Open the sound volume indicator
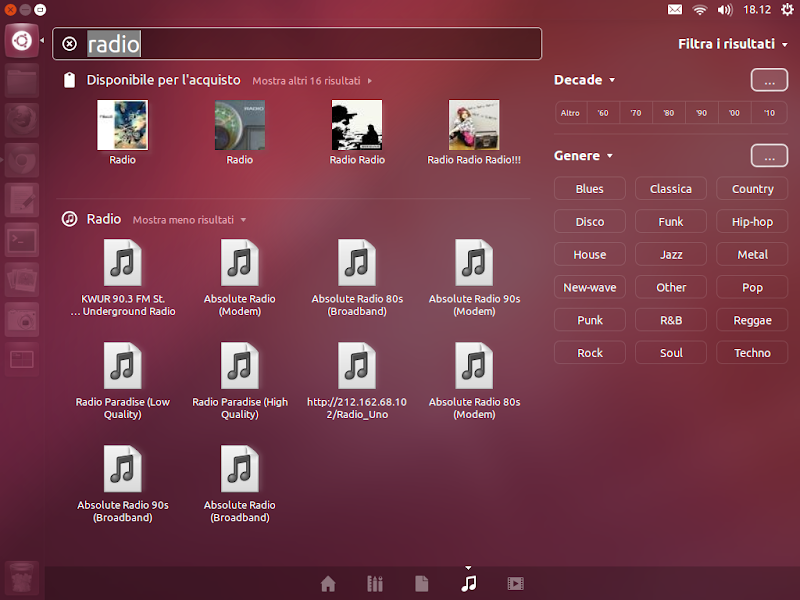800x600 pixels. click(x=724, y=9)
